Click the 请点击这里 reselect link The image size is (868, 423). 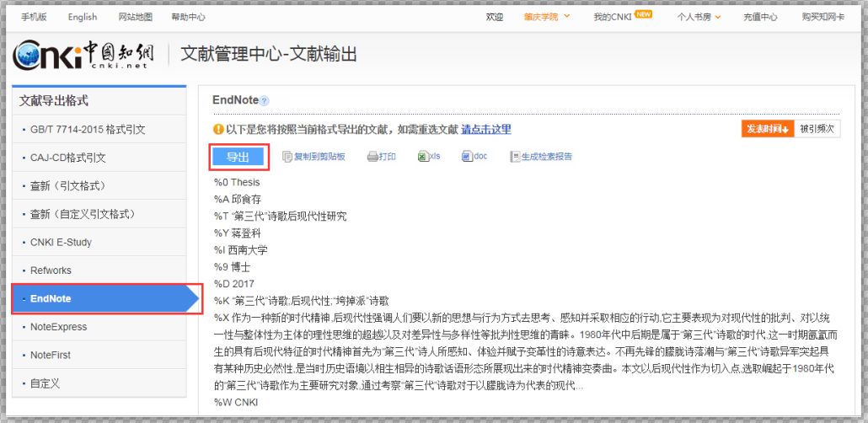point(486,130)
